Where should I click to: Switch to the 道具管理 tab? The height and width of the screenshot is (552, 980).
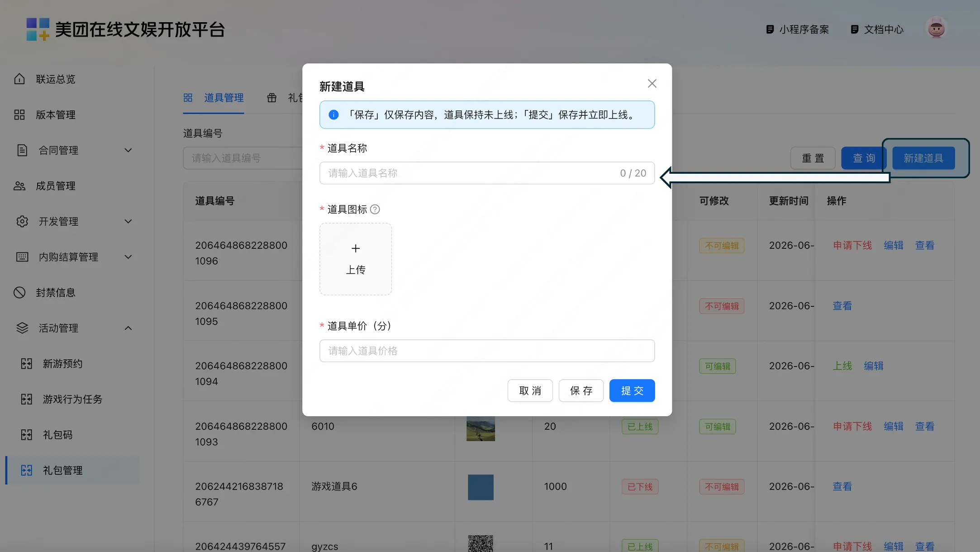tap(214, 98)
